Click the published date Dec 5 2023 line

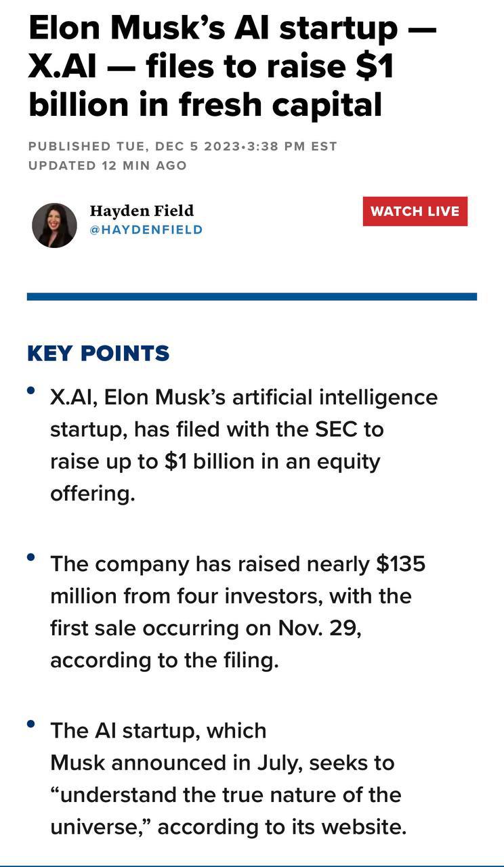(182, 146)
